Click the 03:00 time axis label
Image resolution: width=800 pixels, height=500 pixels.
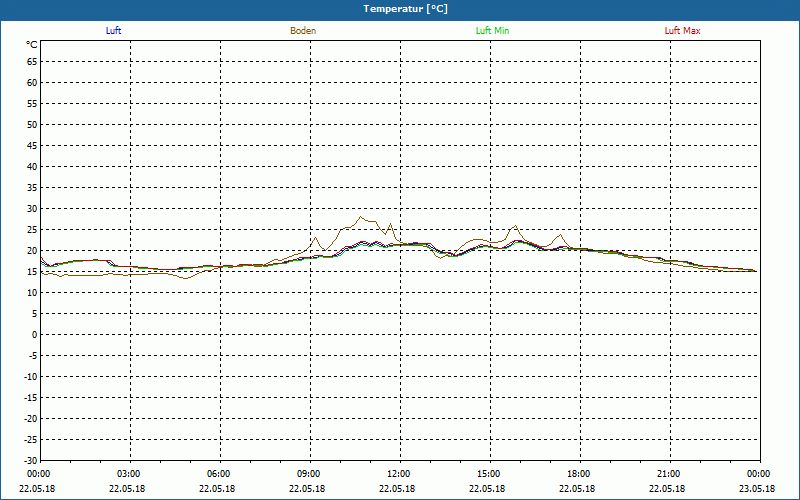click(129, 474)
